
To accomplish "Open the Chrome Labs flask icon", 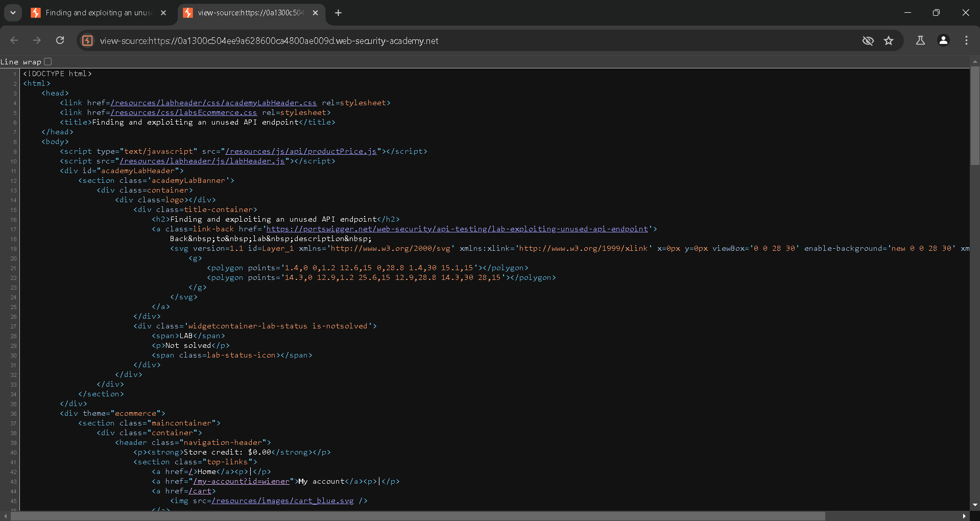I will point(920,40).
